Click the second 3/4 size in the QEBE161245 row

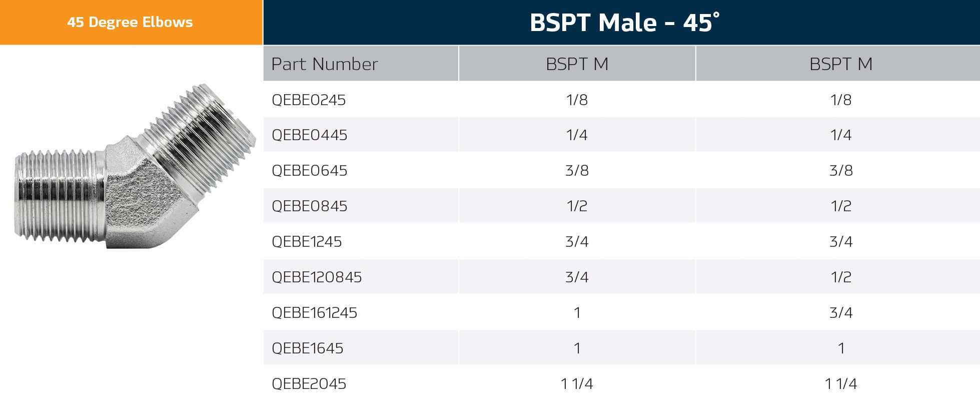coord(840,313)
